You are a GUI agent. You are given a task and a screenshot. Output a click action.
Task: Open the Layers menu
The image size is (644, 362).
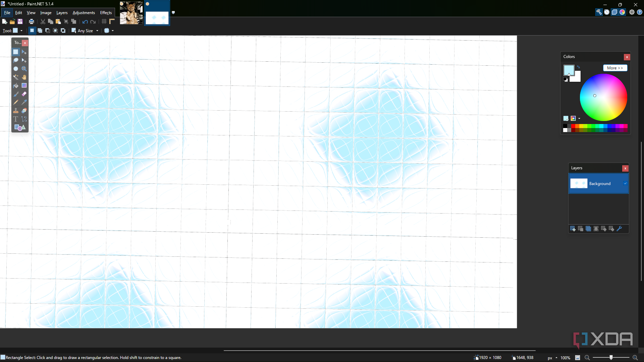(62, 13)
